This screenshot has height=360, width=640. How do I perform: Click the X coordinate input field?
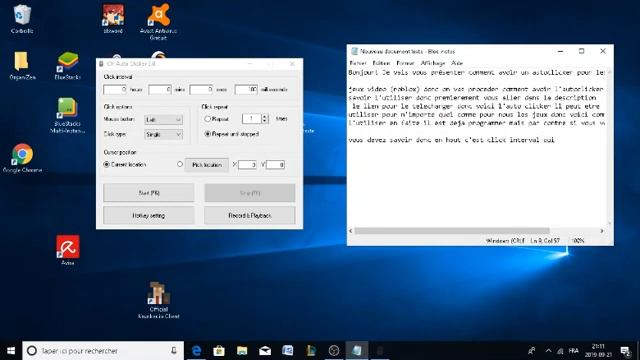(247, 164)
